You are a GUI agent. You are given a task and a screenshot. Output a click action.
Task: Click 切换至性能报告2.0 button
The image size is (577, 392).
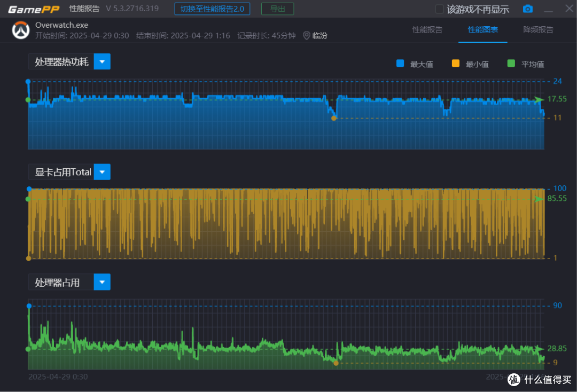pos(212,9)
